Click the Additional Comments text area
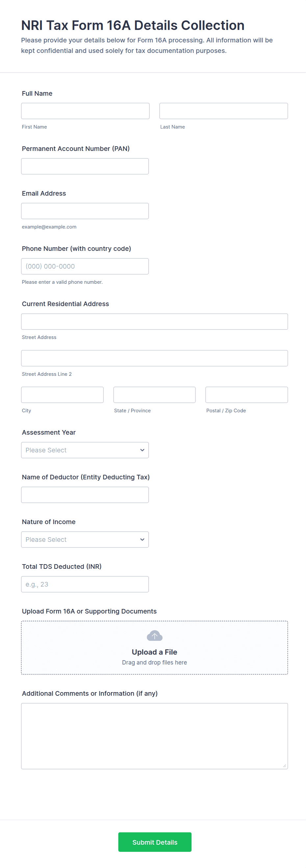The height and width of the screenshot is (868, 306). (154, 735)
